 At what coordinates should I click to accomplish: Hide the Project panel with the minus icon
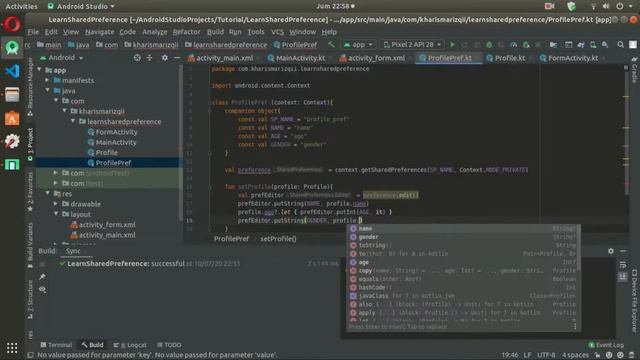(177, 58)
